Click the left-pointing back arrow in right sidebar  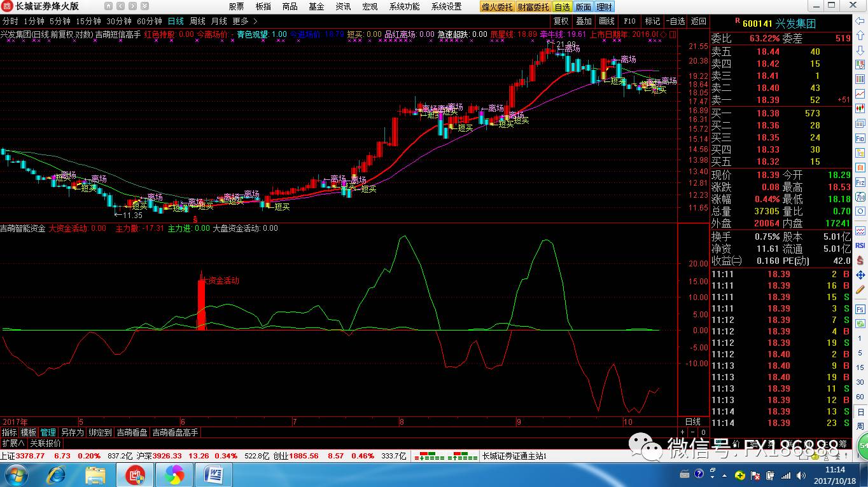coord(860,21)
